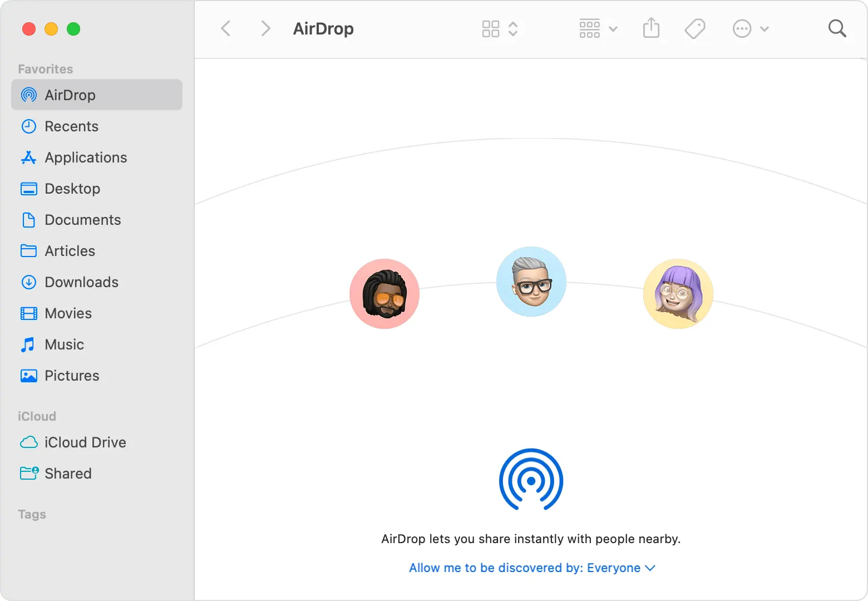Viewport: 868px width, 601px height.
Task: Go forward with the right chevron
Action: tap(265, 28)
